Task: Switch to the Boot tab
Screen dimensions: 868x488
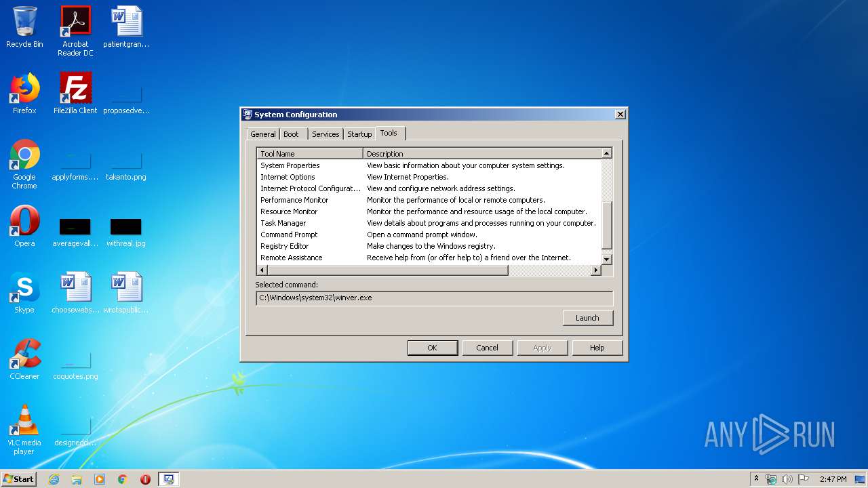Action: [x=292, y=134]
